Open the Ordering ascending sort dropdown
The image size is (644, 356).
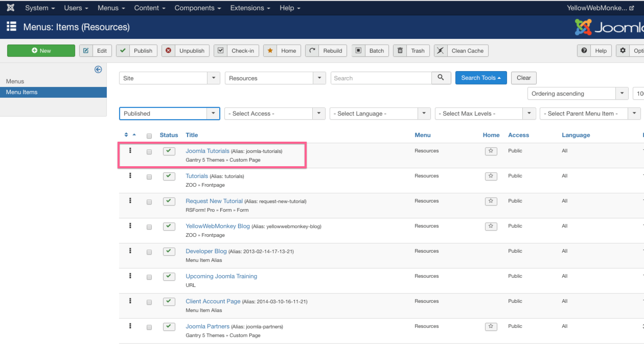pos(578,94)
